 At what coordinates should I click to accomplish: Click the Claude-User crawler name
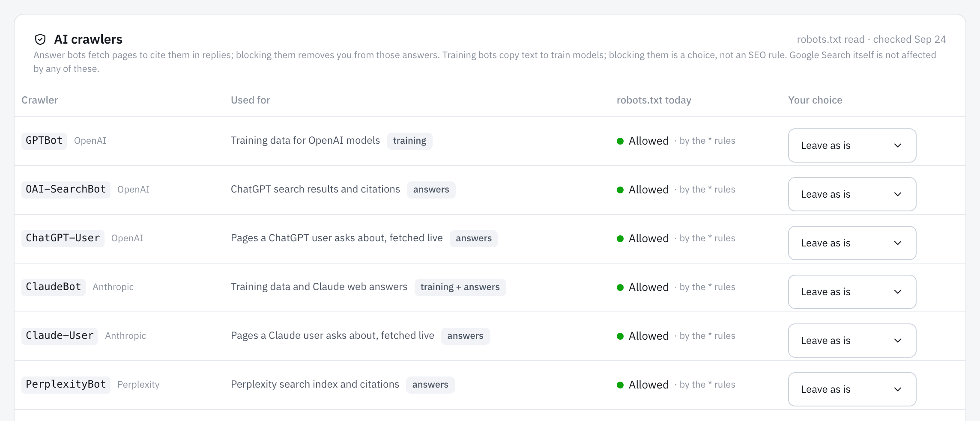[x=60, y=336]
